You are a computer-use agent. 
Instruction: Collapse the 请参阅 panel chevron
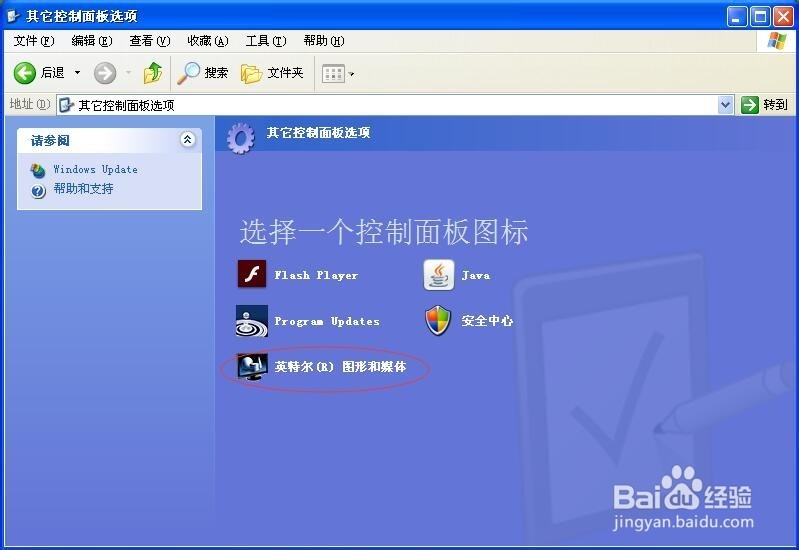click(x=188, y=139)
